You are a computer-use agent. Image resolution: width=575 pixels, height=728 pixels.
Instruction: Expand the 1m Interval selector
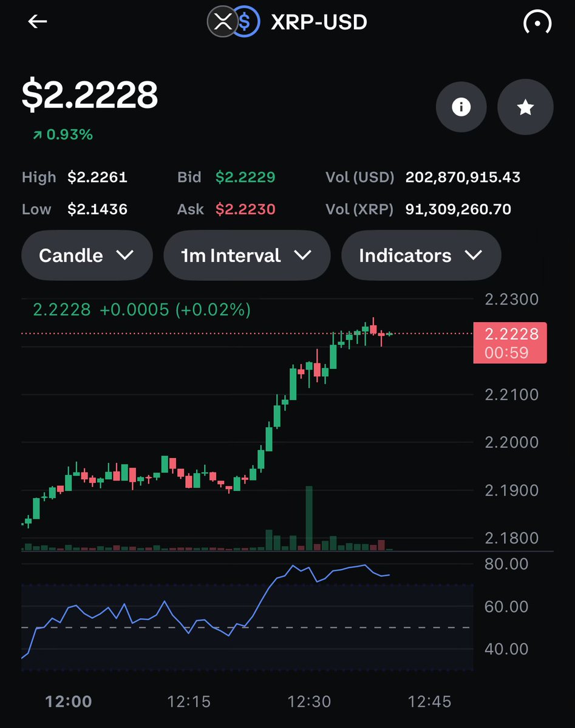(247, 255)
